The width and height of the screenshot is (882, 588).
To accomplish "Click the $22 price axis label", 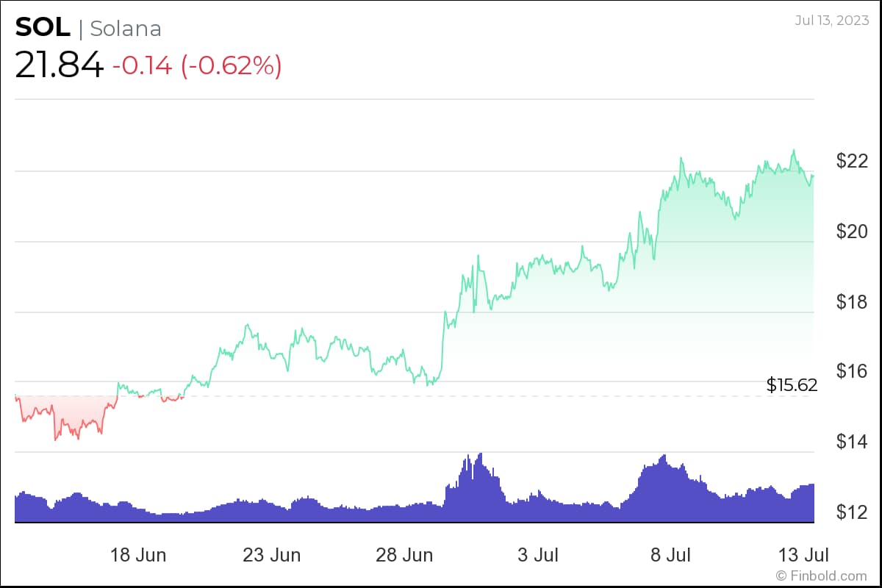I will pos(853,161).
